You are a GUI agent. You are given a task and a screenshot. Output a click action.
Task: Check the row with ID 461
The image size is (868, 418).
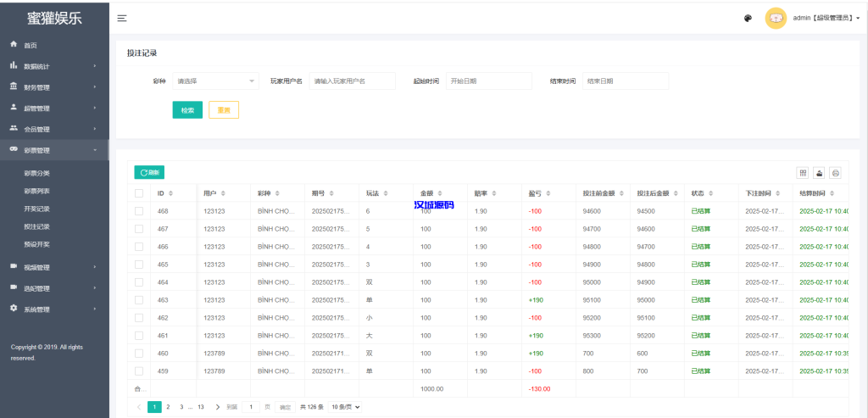139,336
